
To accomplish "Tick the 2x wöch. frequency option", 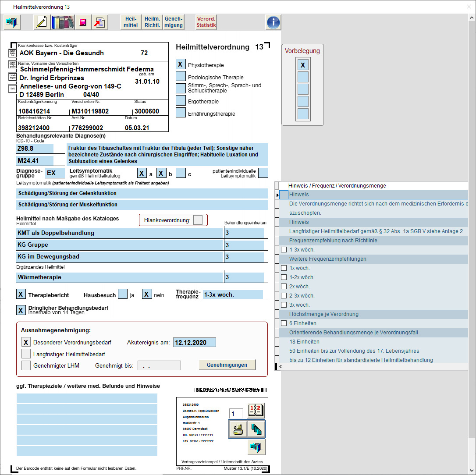I will pyautogui.click(x=284, y=286).
